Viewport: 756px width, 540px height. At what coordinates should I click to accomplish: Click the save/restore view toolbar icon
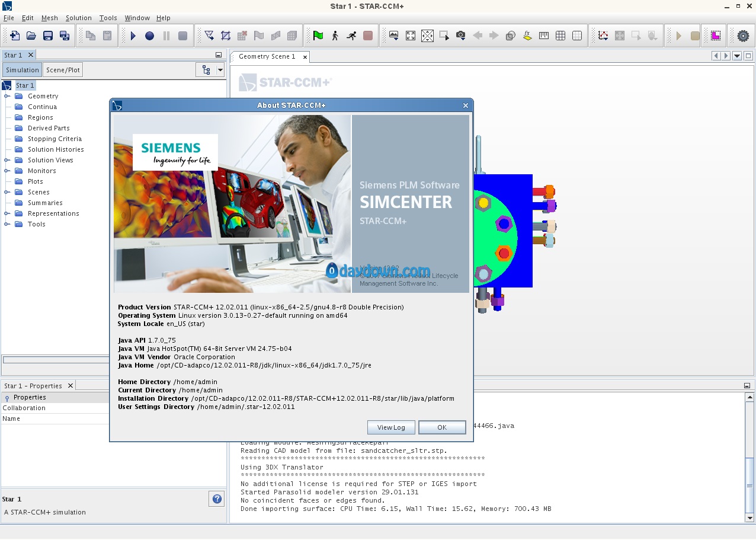(394, 36)
